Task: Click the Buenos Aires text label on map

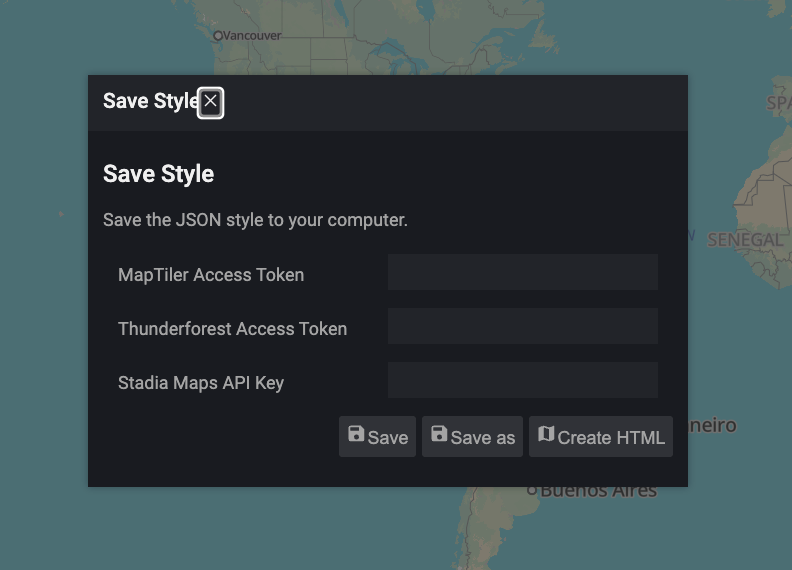Action: tap(598, 492)
